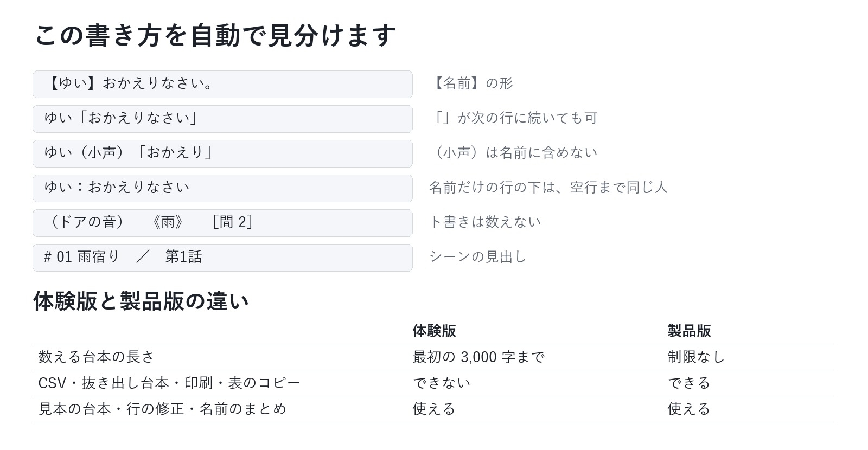Click the 【名前】の形 description
Screen dimensions: 868x450
[471, 83]
